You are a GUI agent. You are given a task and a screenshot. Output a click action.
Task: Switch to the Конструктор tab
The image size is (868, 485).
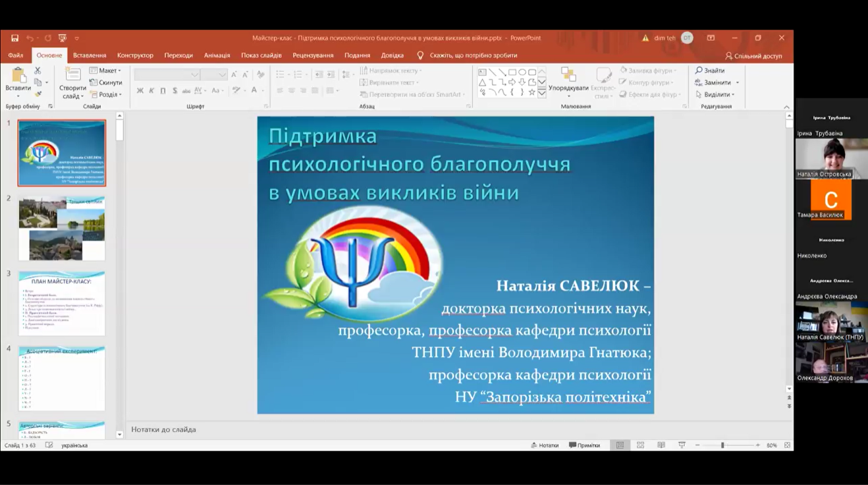(x=135, y=55)
